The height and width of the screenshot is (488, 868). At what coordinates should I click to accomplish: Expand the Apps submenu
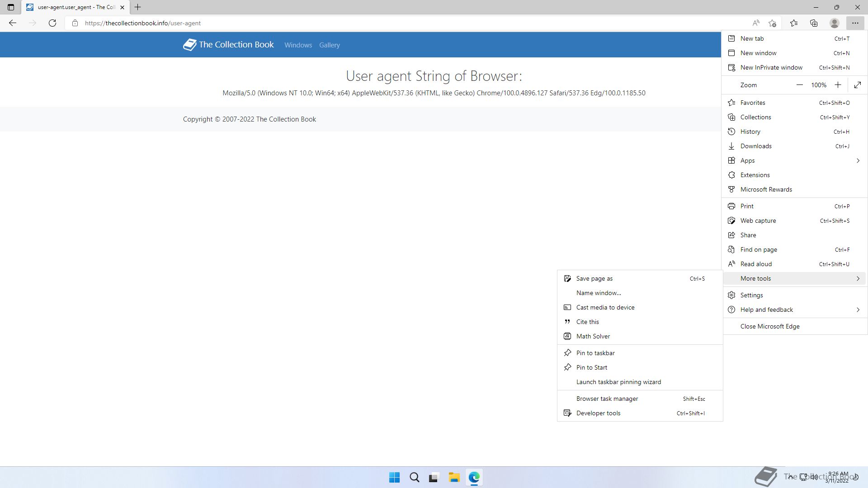[x=794, y=160]
